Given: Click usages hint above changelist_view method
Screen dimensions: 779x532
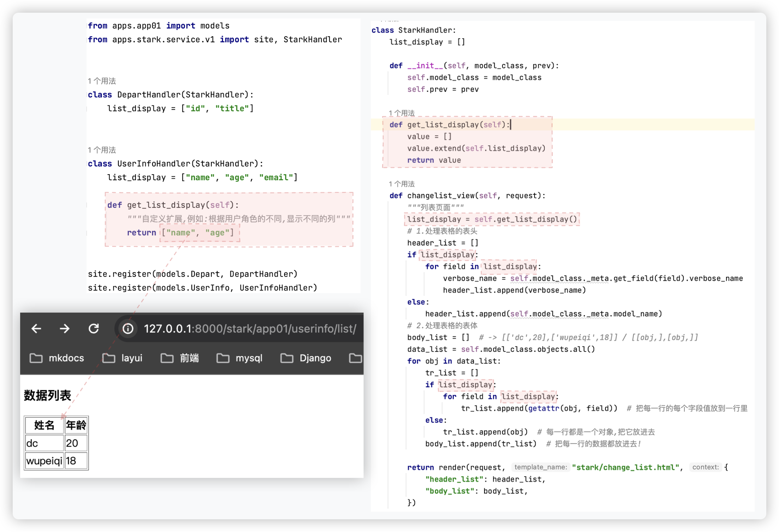Looking at the screenshot, I should pyautogui.click(x=401, y=184).
